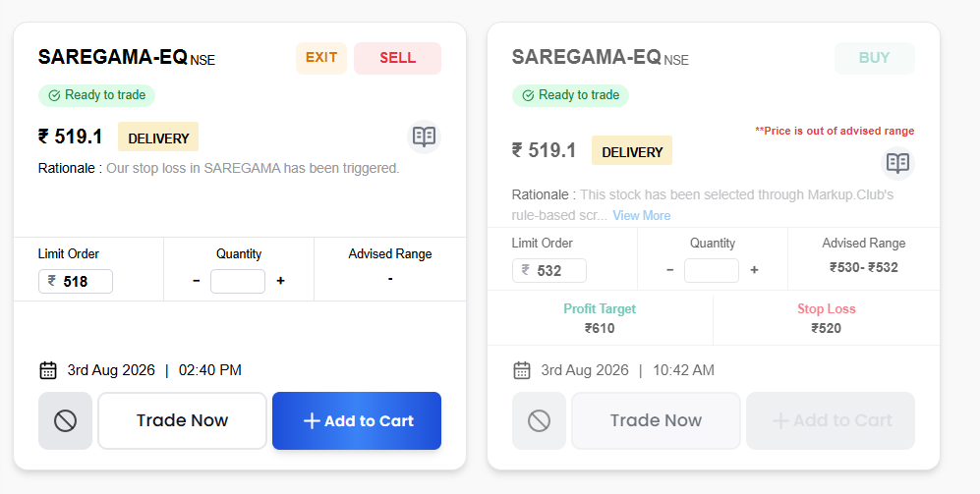
Task: Expand rationale with View More link
Action: 641,215
